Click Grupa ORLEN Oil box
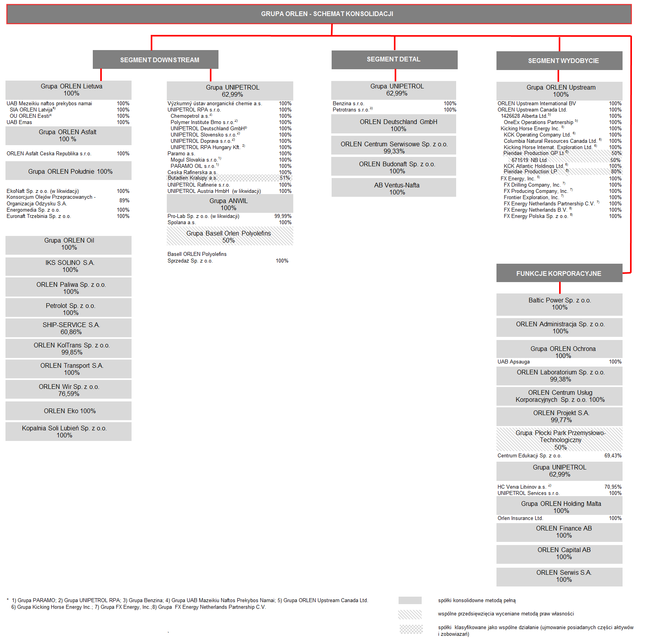This screenshot has height=644, width=648. click(69, 245)
